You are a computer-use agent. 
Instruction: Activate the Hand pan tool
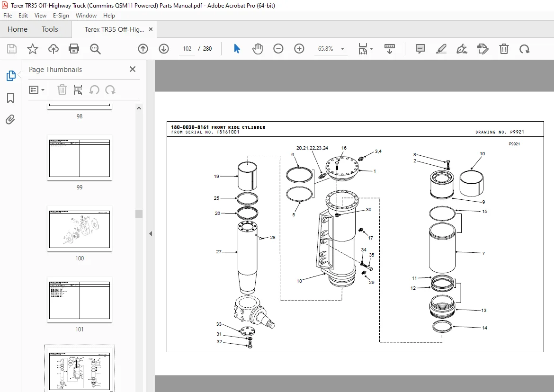tap(258, 49)
